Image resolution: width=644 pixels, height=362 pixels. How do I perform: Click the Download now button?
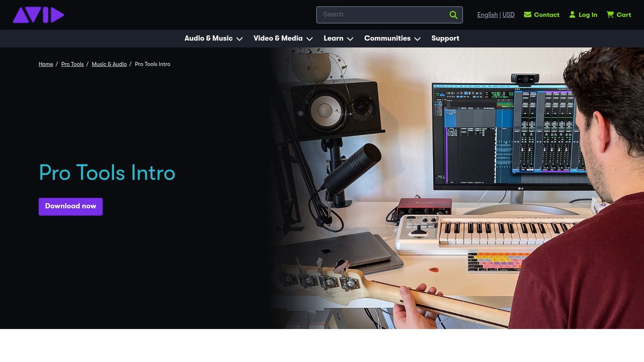tap(70, 206)
